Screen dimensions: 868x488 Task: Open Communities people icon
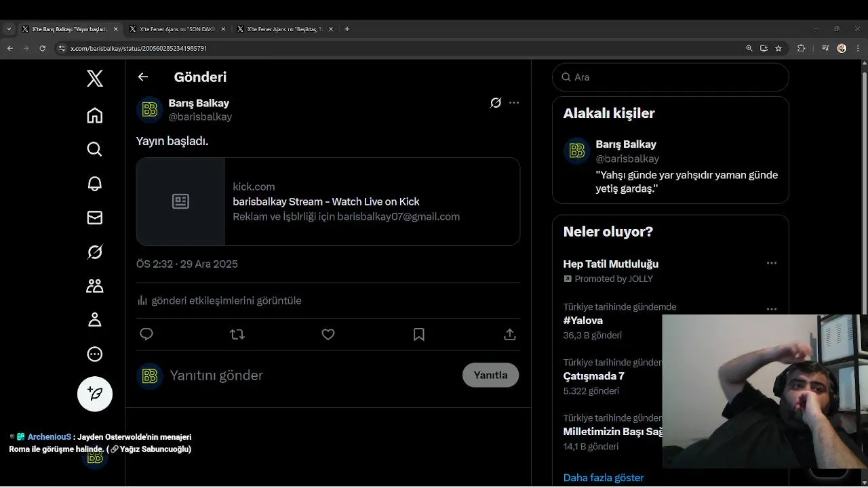tap(95, 286)
